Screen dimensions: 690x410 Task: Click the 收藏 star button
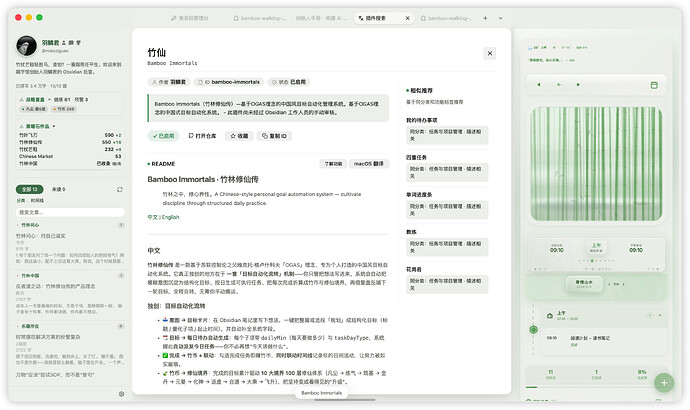pos(239,136)
